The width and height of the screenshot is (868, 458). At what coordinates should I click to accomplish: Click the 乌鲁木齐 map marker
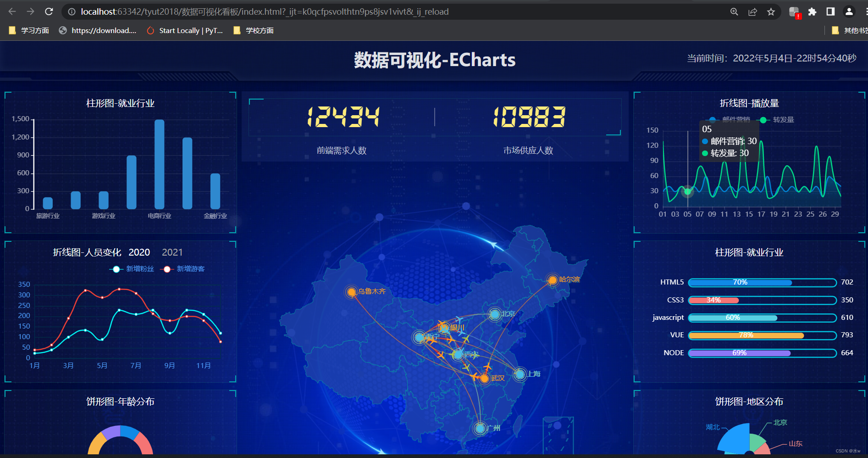tap(352, 292)
